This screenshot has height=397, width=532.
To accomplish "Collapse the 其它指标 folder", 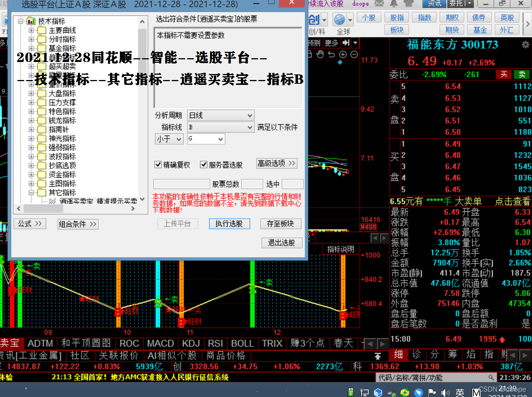I will click(x=32, y=192).
